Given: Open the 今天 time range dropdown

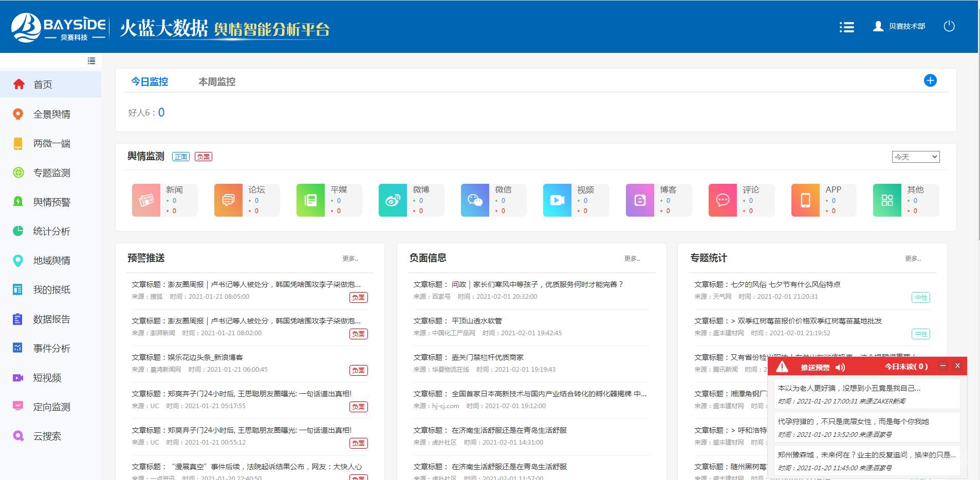Looking at the screenshot, I should (916, 157).
